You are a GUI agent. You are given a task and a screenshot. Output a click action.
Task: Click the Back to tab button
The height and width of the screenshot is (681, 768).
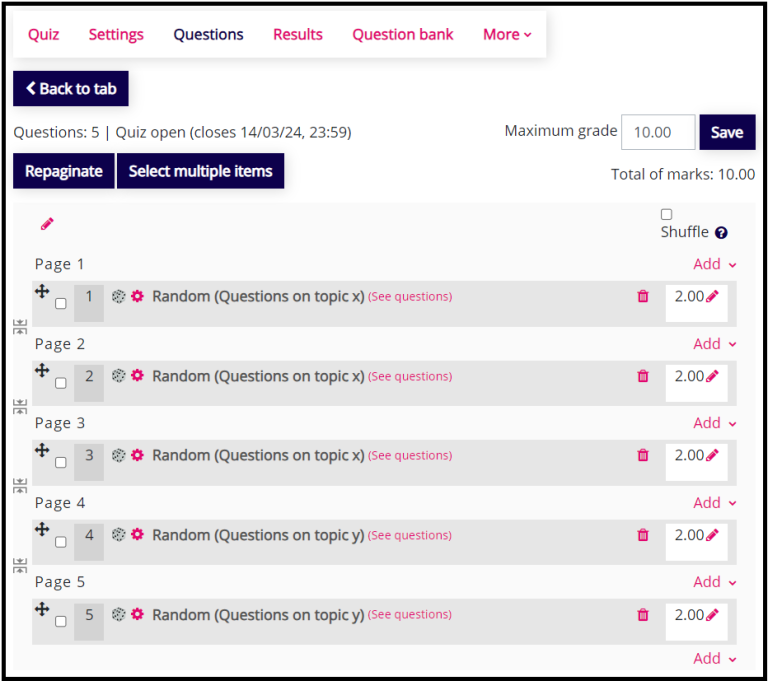(x=71, y=89)
